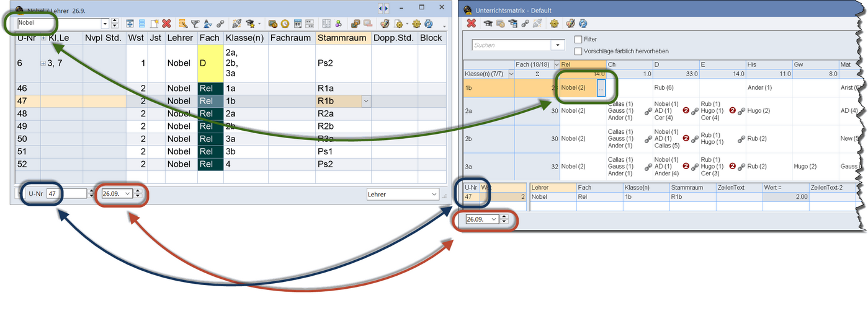The width and height of the screenshot is (868, 329).
Task: Enable Vorschläge farblich hervorheben checkbox
Action: (x=578, y=51)
